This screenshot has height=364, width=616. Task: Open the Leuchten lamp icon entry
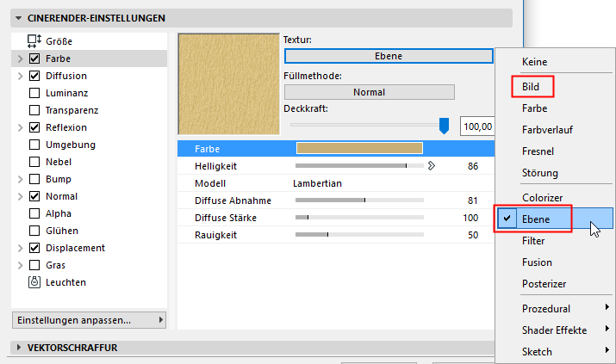click(x=34, y=282)
